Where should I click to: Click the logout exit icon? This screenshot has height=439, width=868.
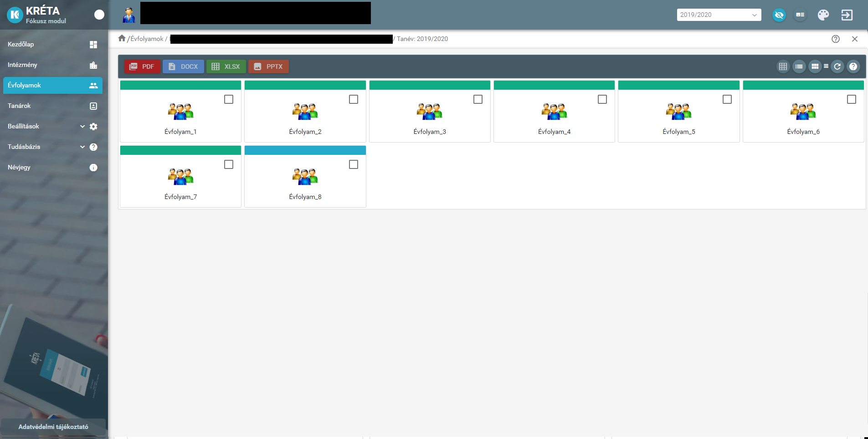tap(847, 15)
